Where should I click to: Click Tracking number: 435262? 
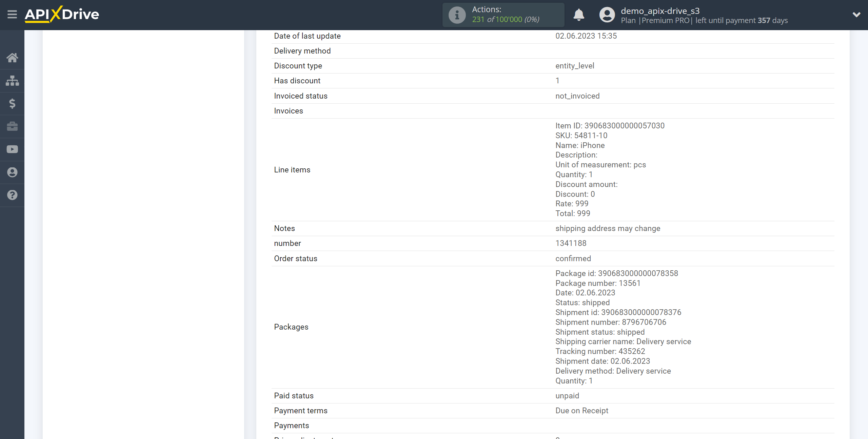click(600, 352)
